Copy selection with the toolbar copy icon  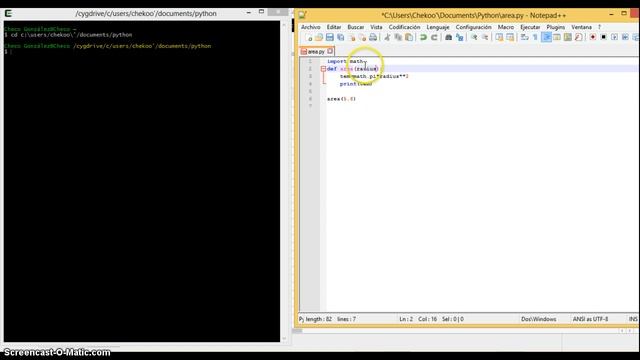pos(398,38)
